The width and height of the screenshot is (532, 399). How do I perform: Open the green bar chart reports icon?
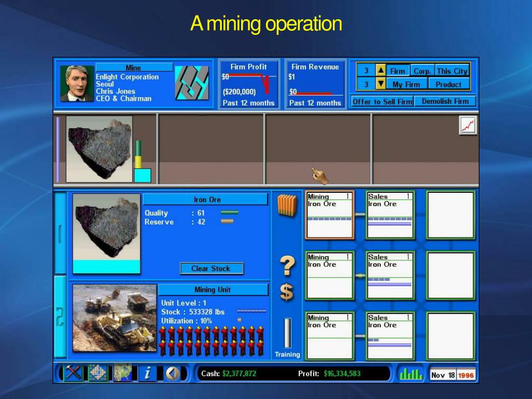tap(411, 374)
